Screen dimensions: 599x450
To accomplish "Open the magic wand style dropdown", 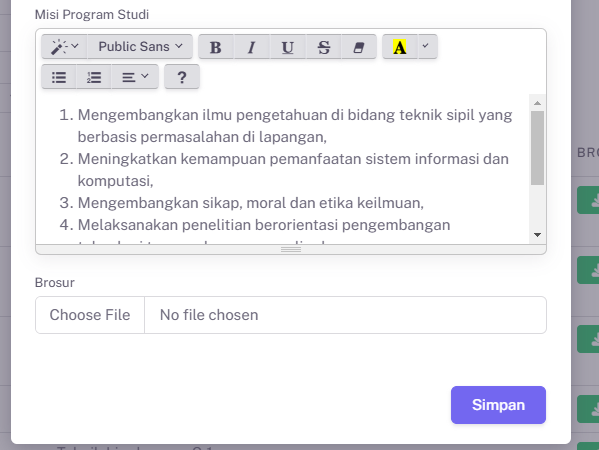I will coord(64,47).
